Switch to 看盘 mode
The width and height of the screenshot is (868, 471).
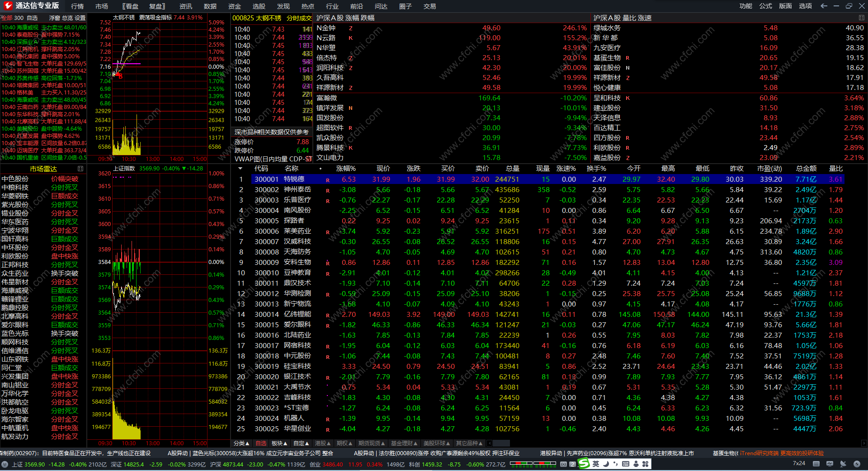131,6
